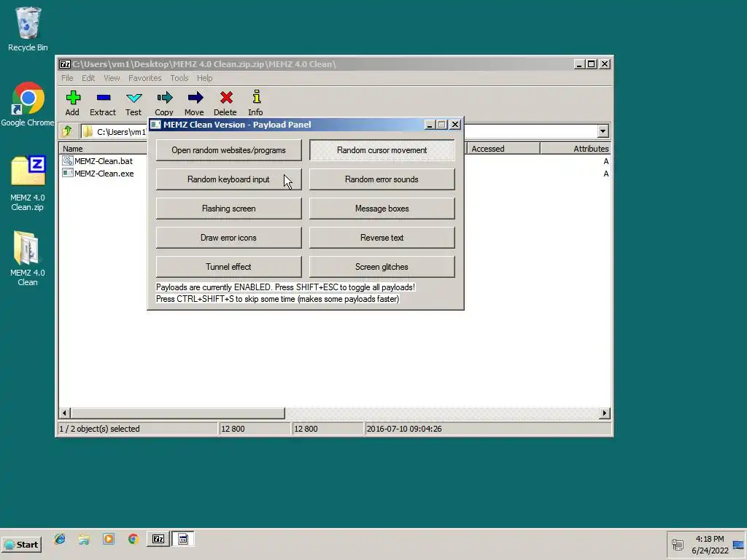747x560 pixels.
Task: Click the 7z icon in 7-Zip title bar
Action: (65, 64)
